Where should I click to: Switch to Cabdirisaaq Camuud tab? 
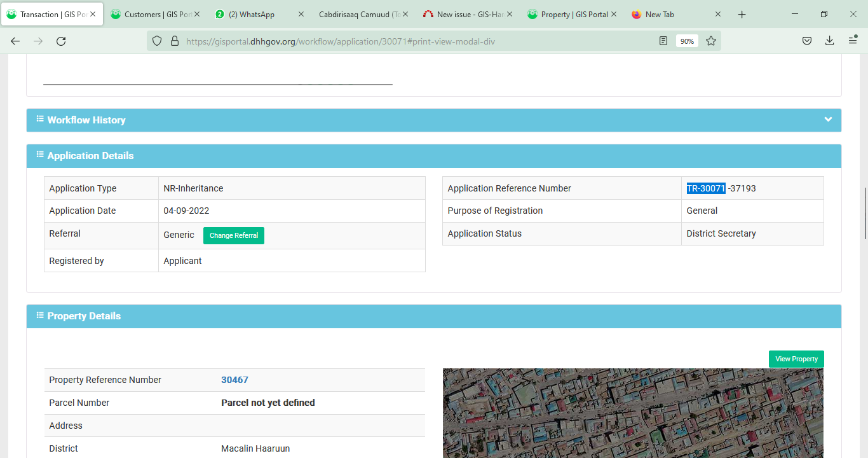click(x=364, y=15)
